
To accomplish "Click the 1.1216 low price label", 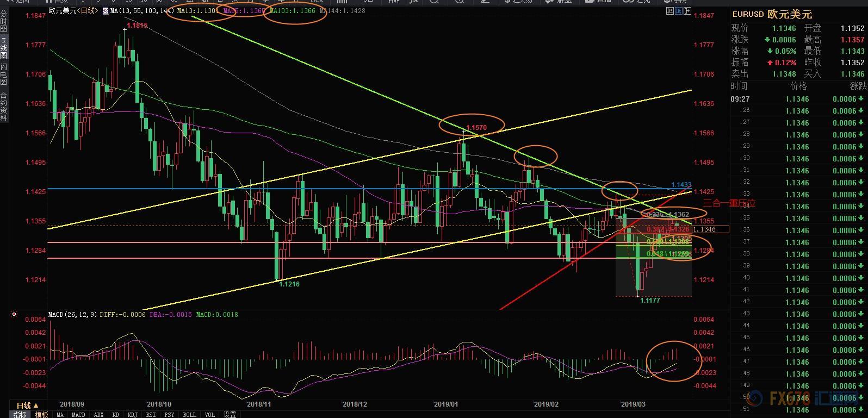I will pyautogui.click(x=289, y=284).
